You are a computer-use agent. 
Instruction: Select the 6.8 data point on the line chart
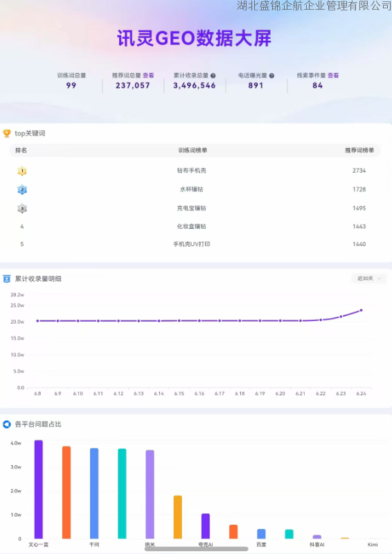coord(37,321)
